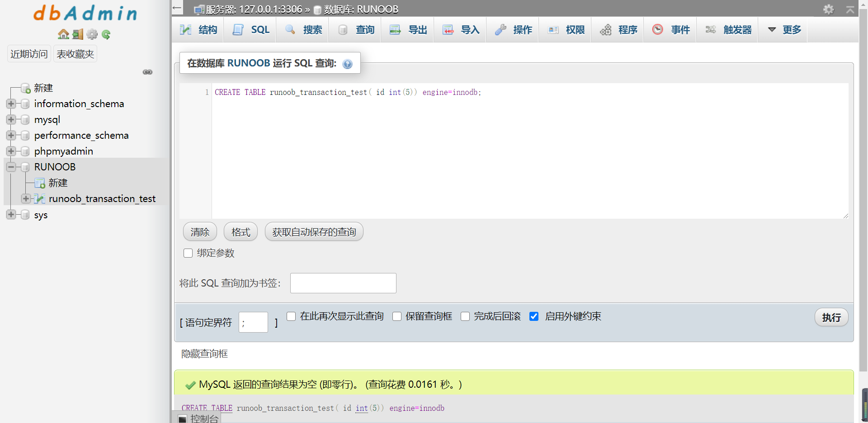This screenshot has height=423, width=868.
Task: Click the new table icon under RUNOOB
Action: click(40, 183)
